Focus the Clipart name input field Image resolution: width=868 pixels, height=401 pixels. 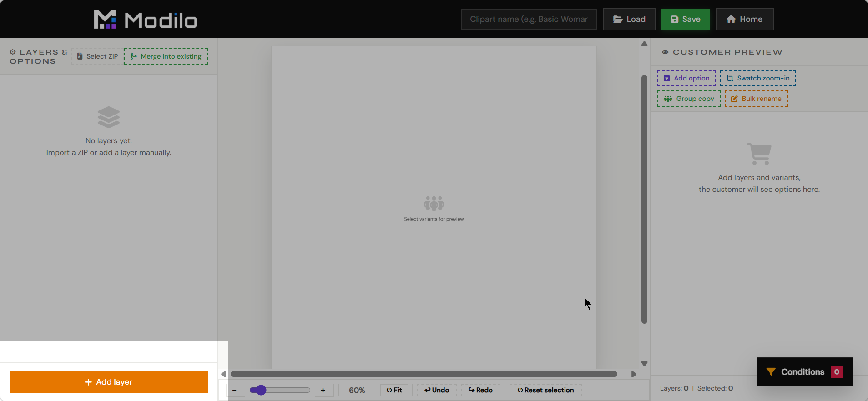529,19
